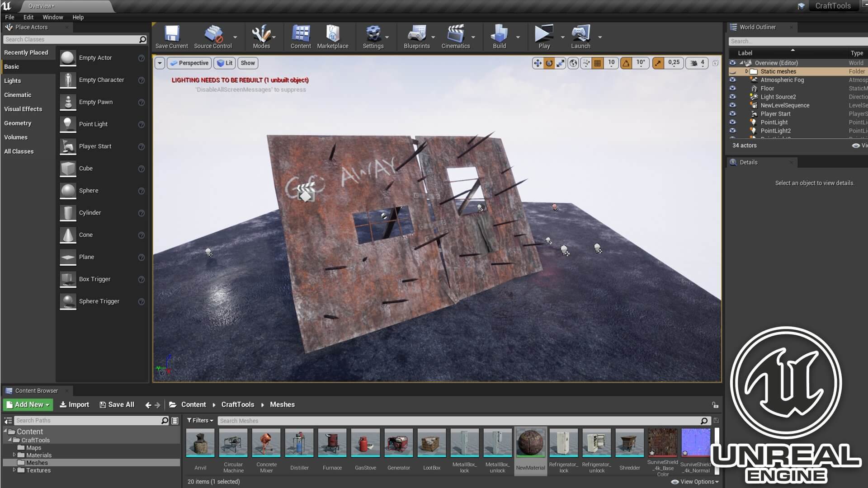Expand the Static meshes folder
Image resolution: width=868 pixels, height=488 pixels.
pos(746,71)
